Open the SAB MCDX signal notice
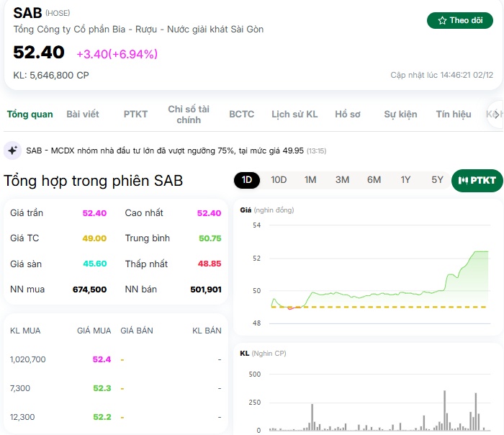This screenshot has height=435, width=504. point(176,151)
